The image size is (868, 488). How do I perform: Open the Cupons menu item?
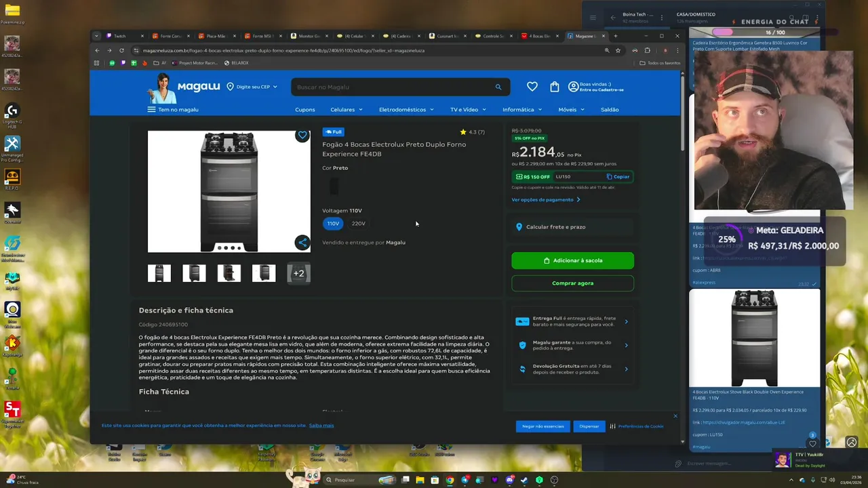point(305,109)
